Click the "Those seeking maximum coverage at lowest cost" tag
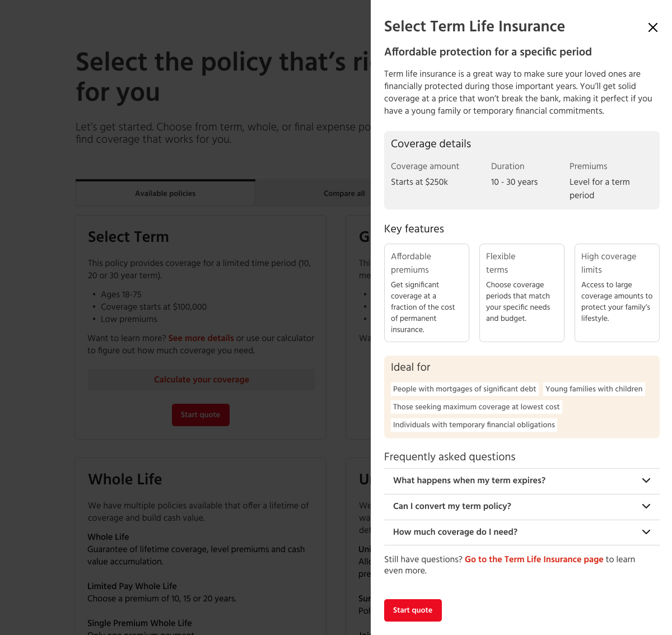 [x=476, y=407]
